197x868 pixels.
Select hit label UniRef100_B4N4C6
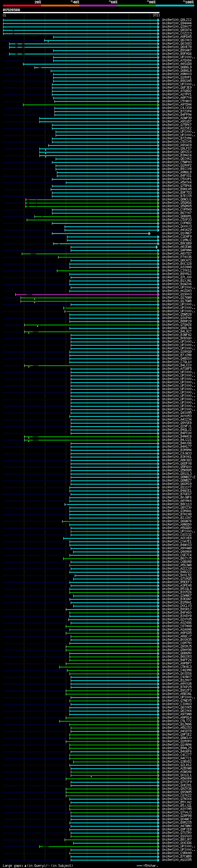(176, 436)
